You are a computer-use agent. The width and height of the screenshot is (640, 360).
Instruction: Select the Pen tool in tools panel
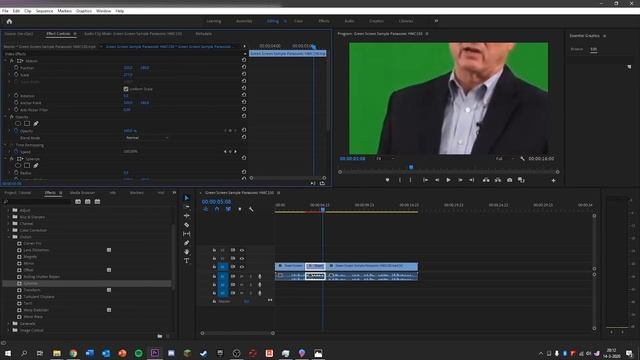coord(187,243)
